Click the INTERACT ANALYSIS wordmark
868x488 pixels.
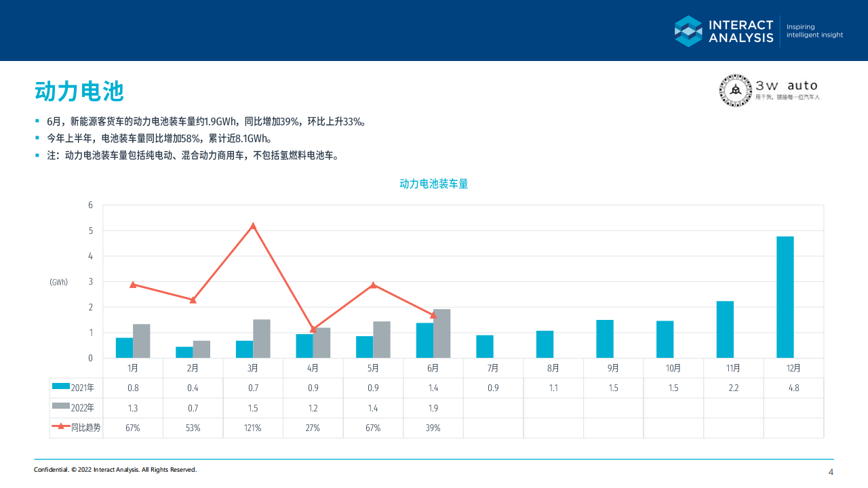tap(741, 31)
